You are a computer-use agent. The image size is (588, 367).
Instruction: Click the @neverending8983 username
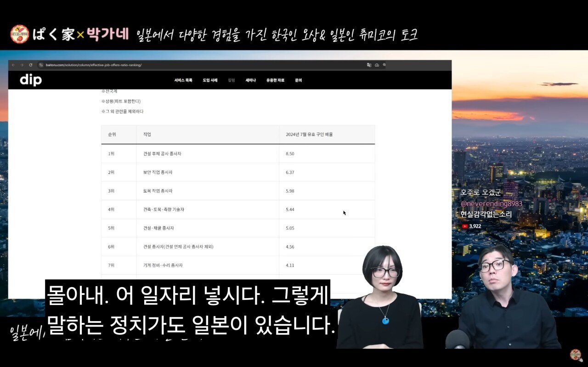(491, 204)
